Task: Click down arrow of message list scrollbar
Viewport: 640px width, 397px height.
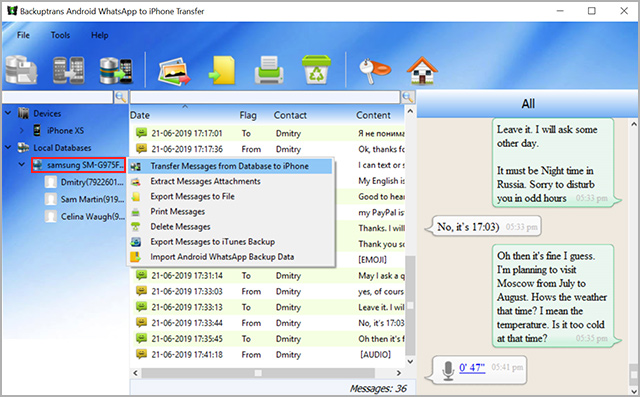Action: (410, 361)
